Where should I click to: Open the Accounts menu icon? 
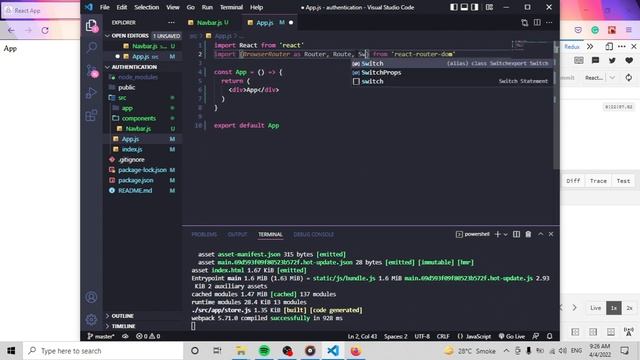coord(91,297)
